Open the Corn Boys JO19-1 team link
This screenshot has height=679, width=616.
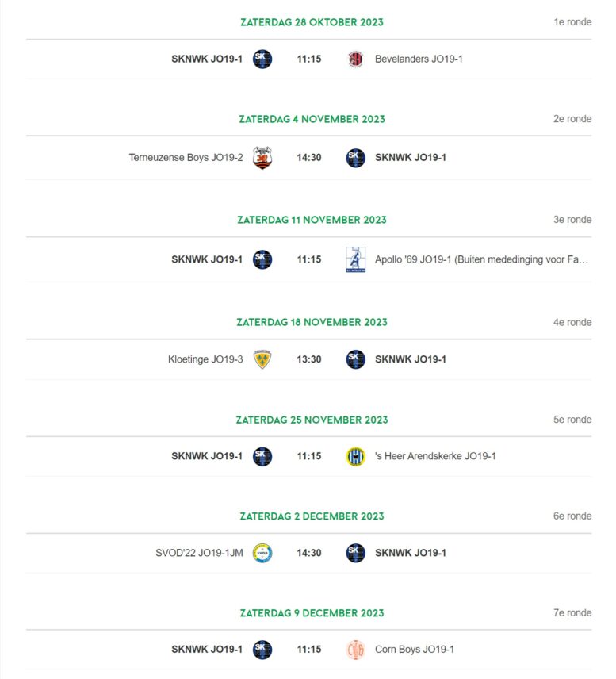point(415,650)
